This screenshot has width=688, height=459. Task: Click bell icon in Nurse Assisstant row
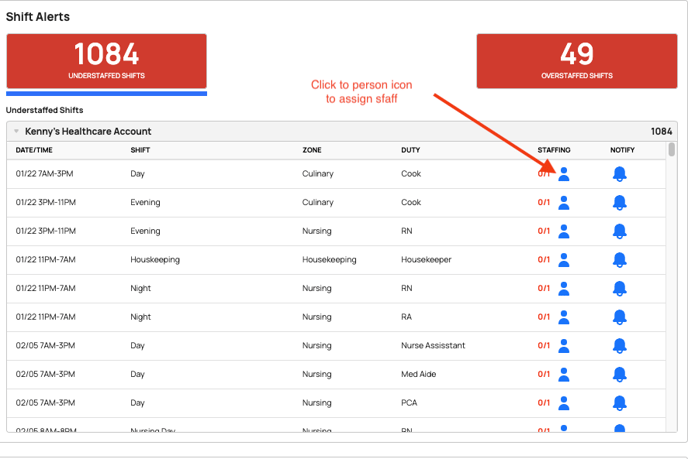[x=620, y=346]
